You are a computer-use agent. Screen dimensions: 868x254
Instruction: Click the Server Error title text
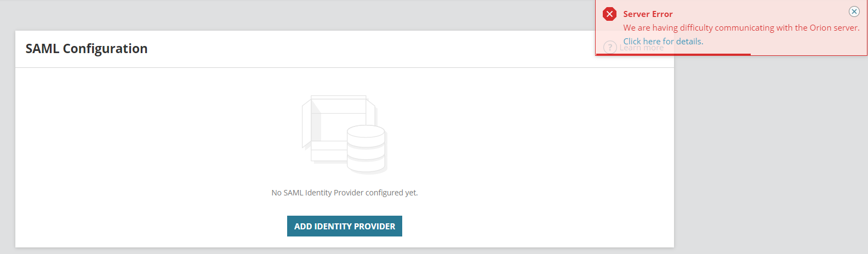coord(648,14)
